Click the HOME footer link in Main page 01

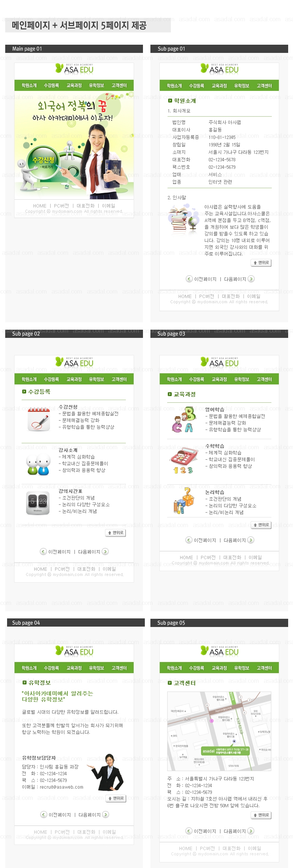(x=40, y=206)
